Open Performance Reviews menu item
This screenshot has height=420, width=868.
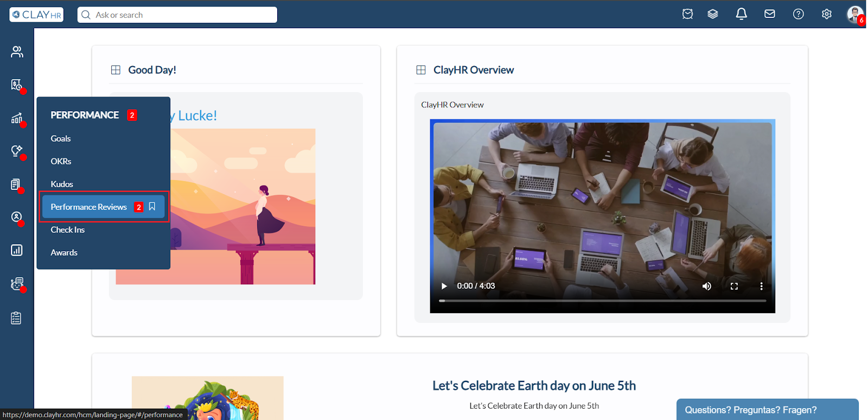pyautogui.click(x=103, y=207)
